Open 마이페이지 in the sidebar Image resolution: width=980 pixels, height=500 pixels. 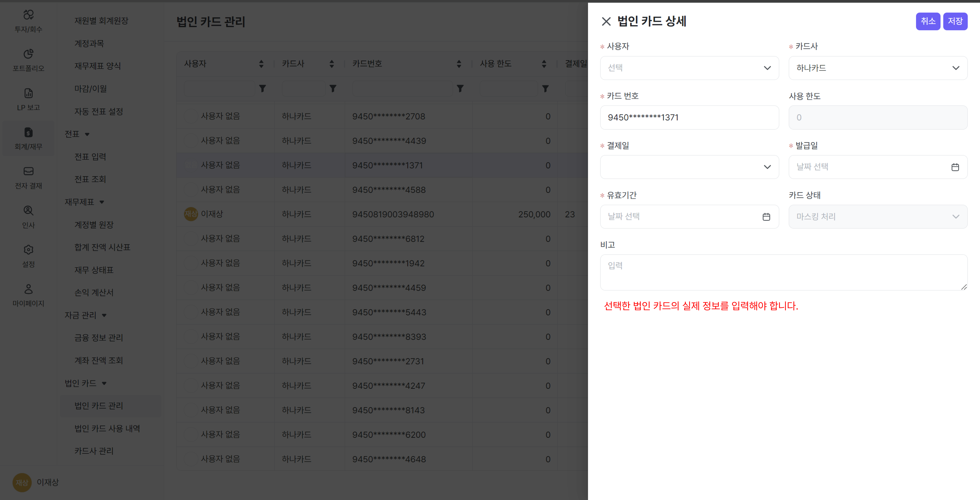click(29, 295)
